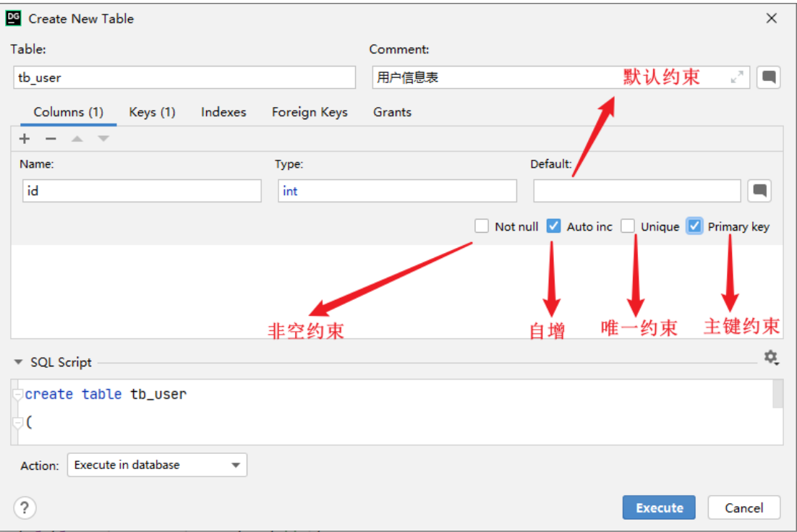Click the DataGrip logo in title bar
Viewport: 797px width, 532px height.
pyautogui.click(x=13, y=18)
